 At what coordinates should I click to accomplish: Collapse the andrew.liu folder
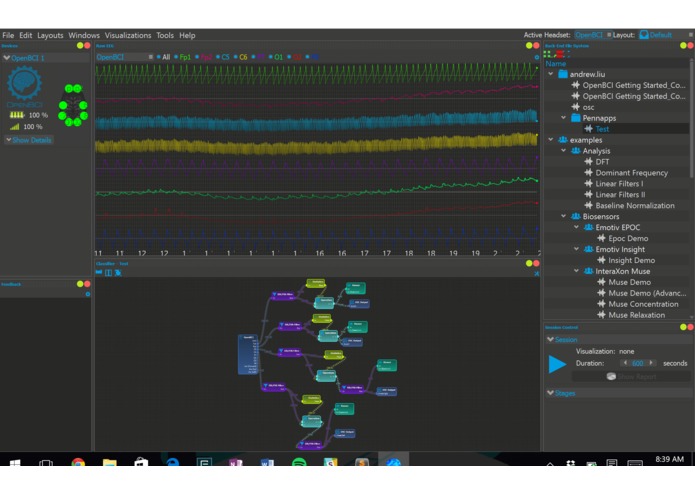[551, 74]
